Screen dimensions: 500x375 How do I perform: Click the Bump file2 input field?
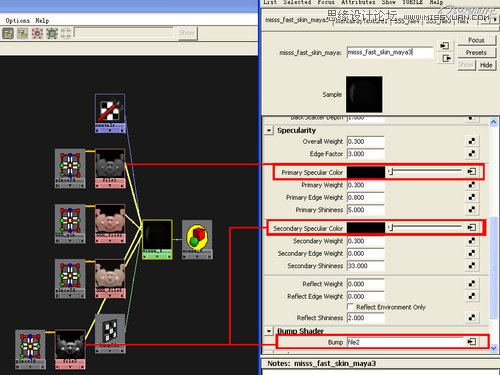[x=405, y=342]
